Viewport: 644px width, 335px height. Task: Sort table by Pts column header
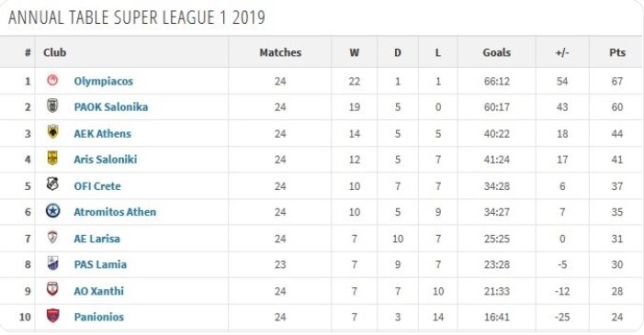pos(617,52)
